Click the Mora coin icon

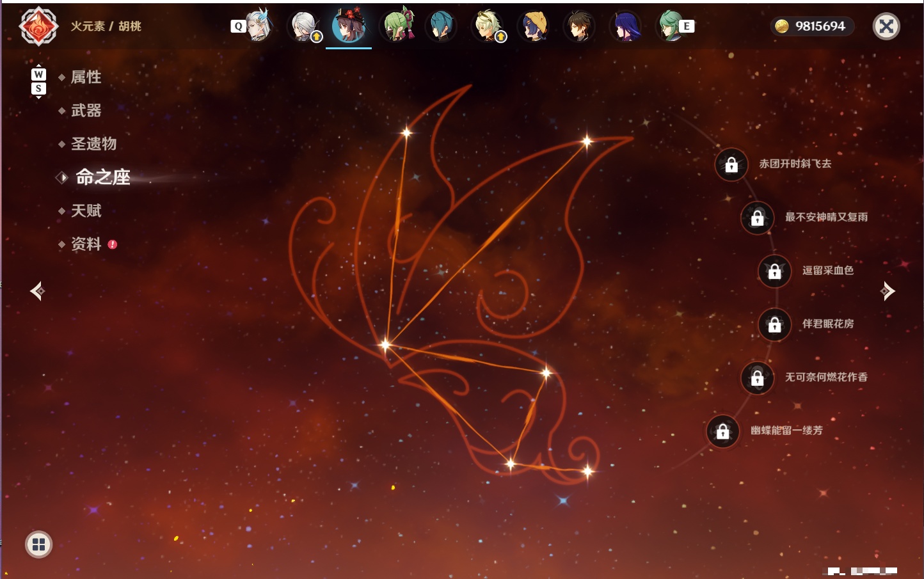pos(781,26)
